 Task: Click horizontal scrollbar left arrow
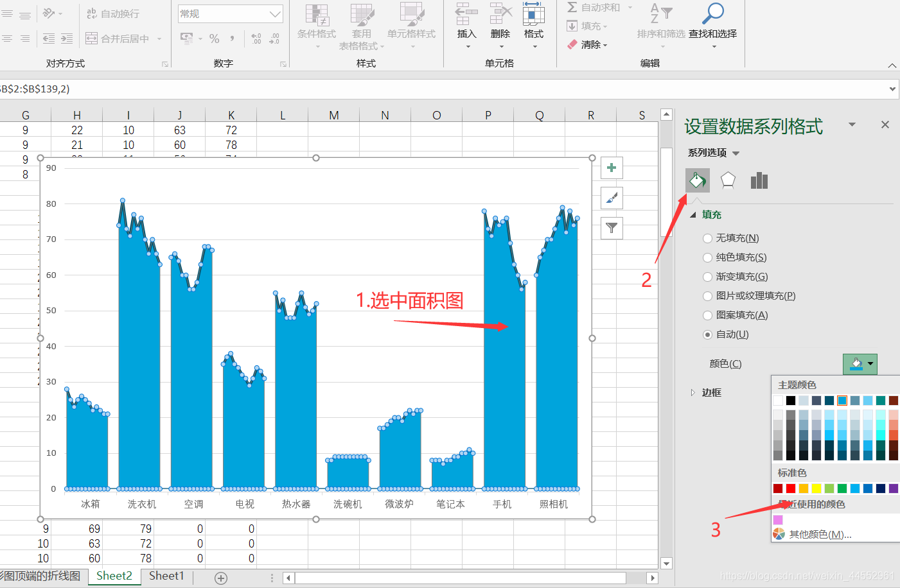point(288,578)
